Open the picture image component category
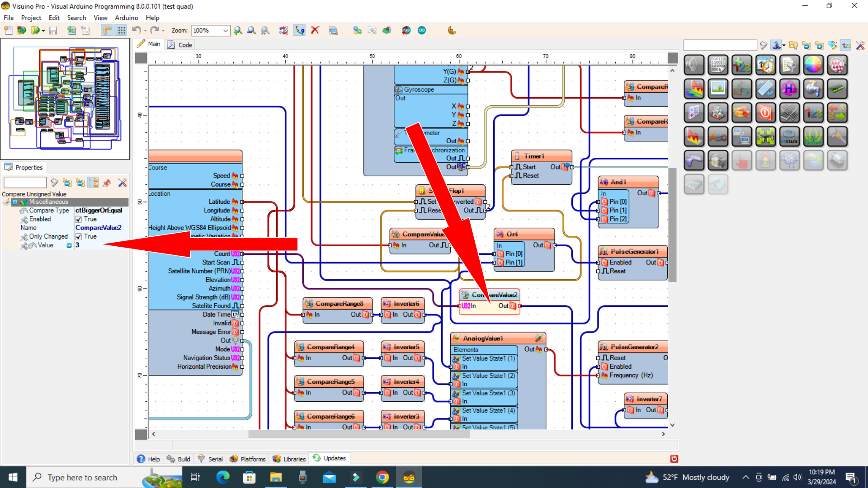Image resolution: width=868 pixels, height=488 pixels. (x=718, y=89)
